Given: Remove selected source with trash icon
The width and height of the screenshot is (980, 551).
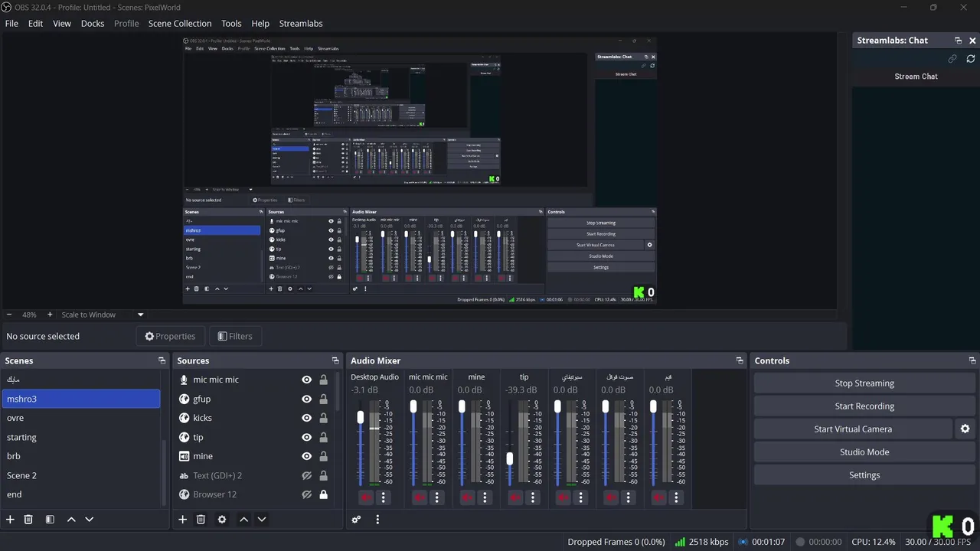Looking at the screenshot, I should (x=201, y=520).
